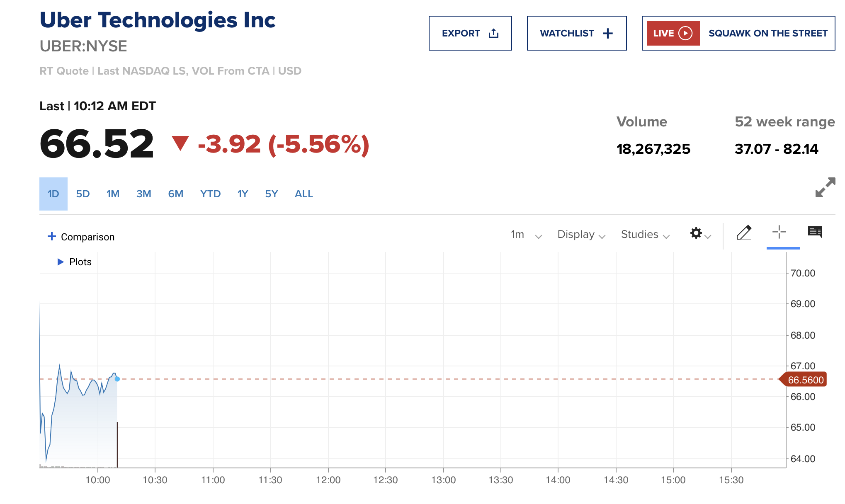The height and width of the screenshot is (504, 845).
Task: Add a Comparison with plus icon
Action: pyautogui.click(x=52, y=236)
